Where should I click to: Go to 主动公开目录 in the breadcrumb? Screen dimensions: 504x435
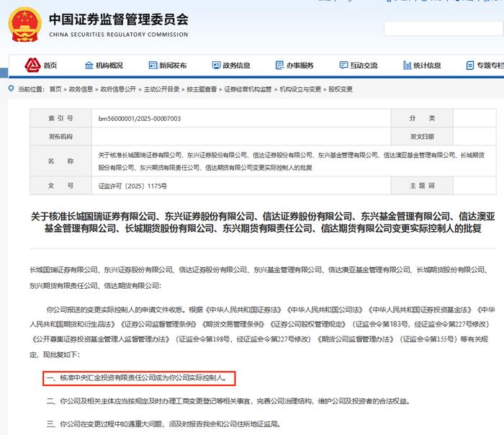coord(161,89)
